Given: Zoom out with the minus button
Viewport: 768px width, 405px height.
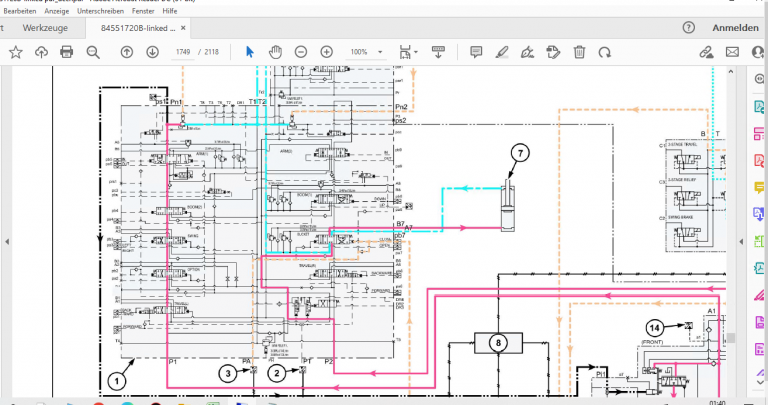Looking at the screenshot, I should pos(299,52).
